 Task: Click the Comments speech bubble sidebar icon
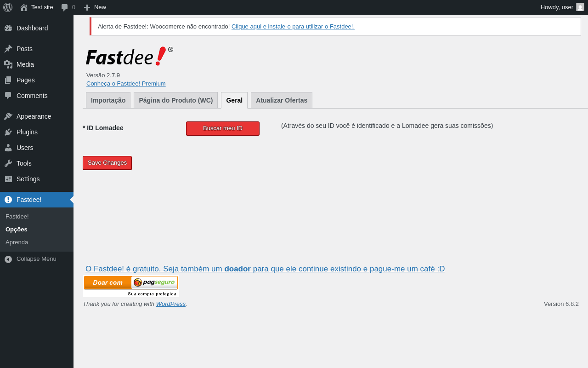(8, 96)
